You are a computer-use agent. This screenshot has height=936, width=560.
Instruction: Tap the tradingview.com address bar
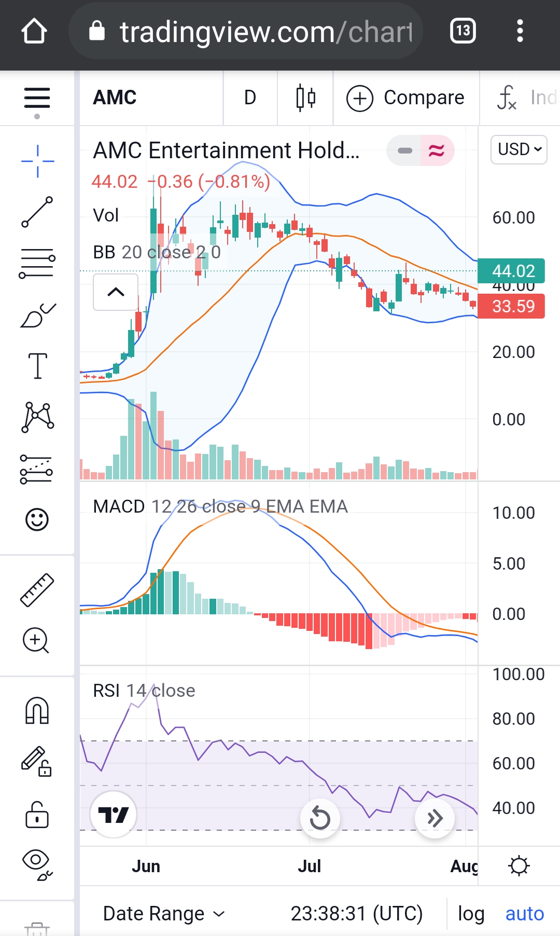[246, 31]
